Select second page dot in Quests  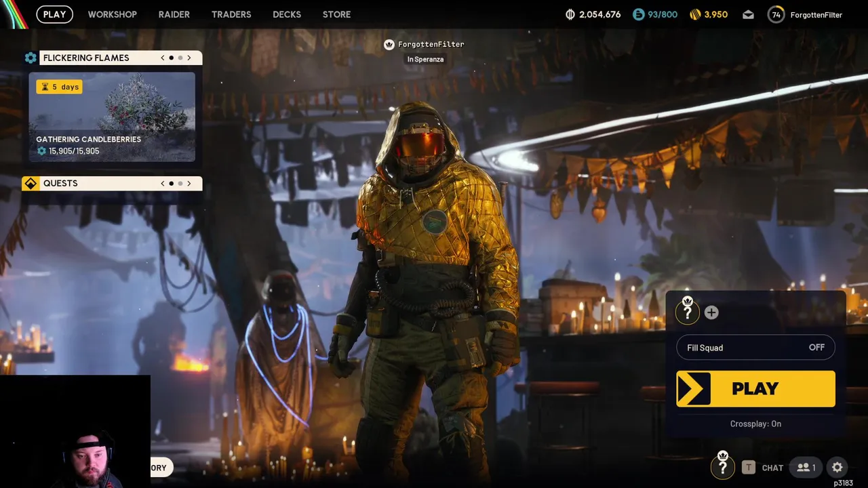[180, 184]
